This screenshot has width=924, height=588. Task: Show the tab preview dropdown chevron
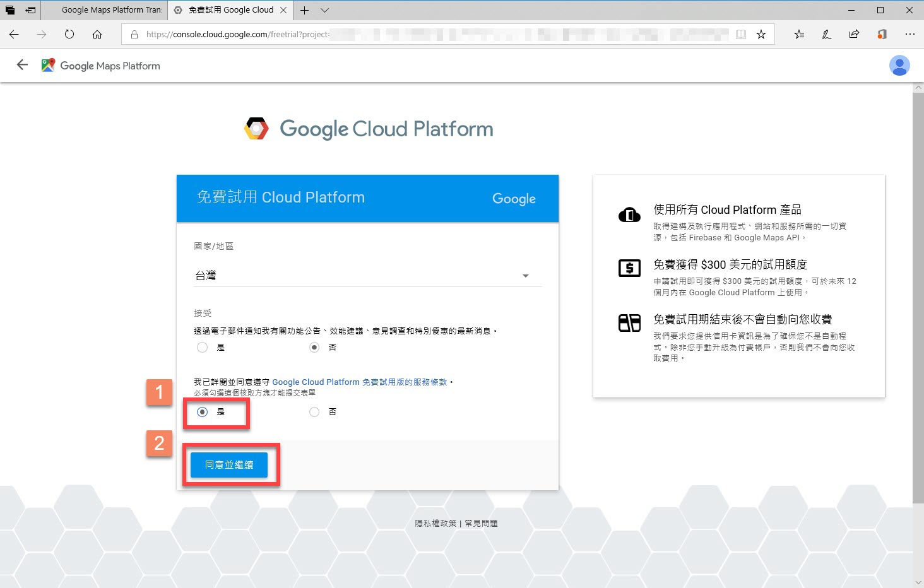(x=324, y=10)
